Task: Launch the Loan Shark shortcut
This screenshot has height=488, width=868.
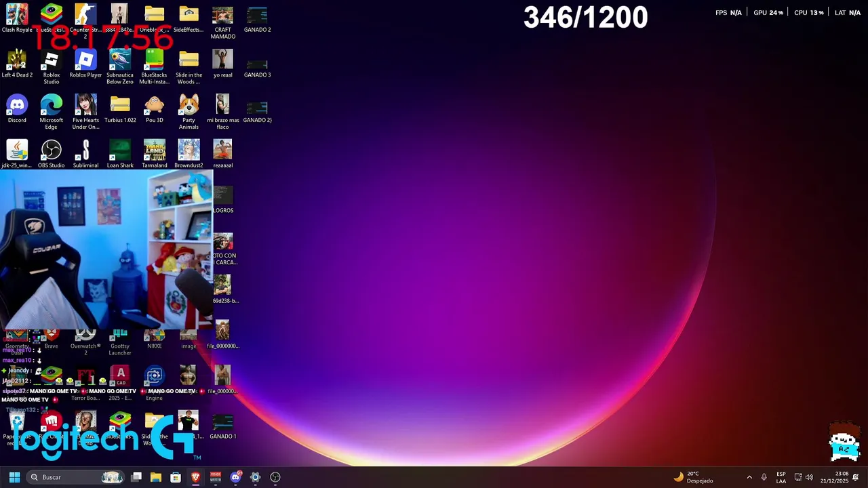Action: (x=120, y=154)
